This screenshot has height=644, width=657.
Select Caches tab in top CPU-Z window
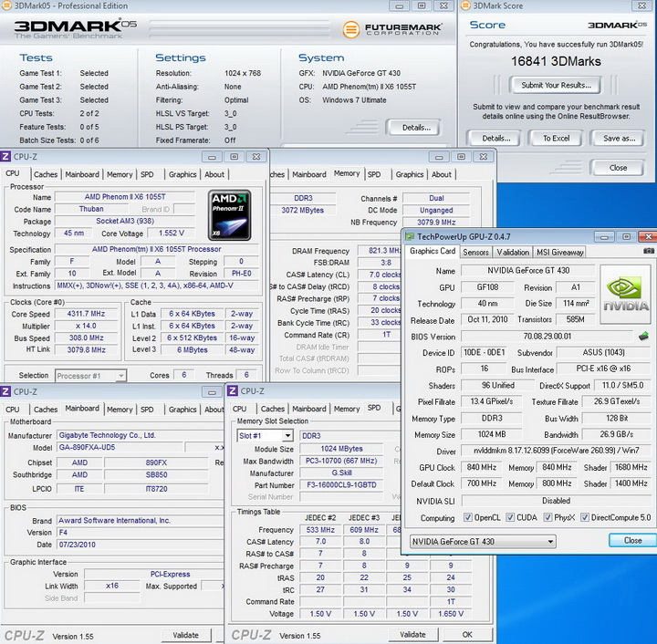(x=46, y=174)
